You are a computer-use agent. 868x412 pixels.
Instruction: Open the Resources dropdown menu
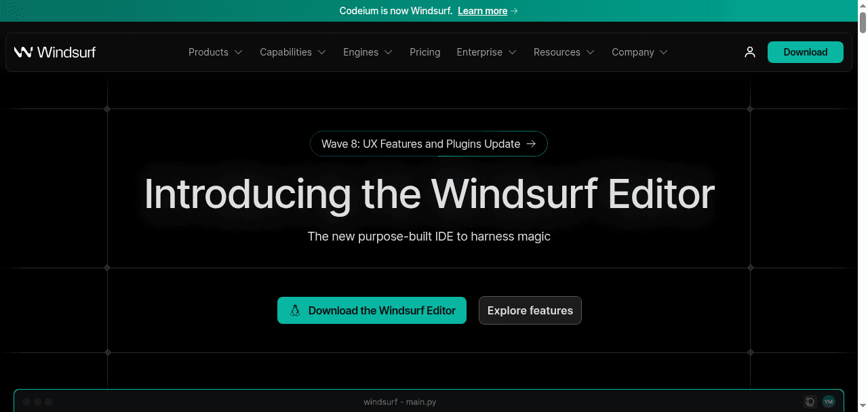pyautogui.click(x=564, y=52)
